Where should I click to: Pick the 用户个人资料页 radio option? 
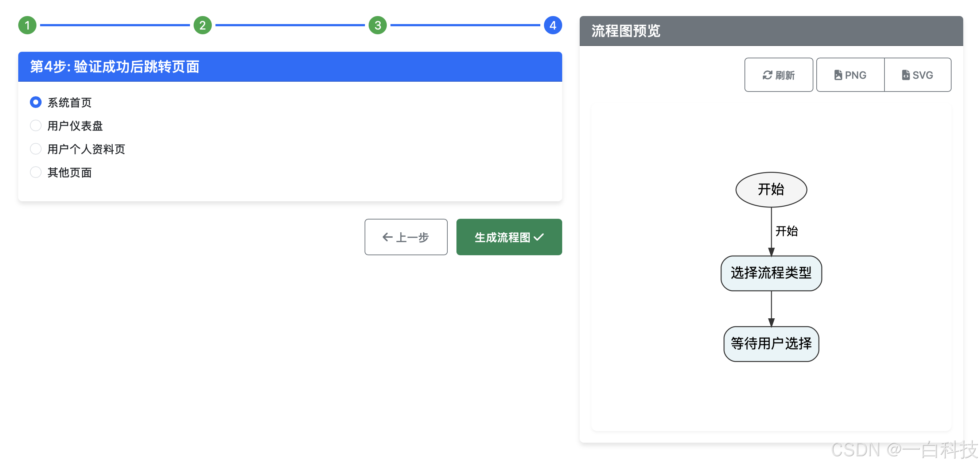click(36, 149)
